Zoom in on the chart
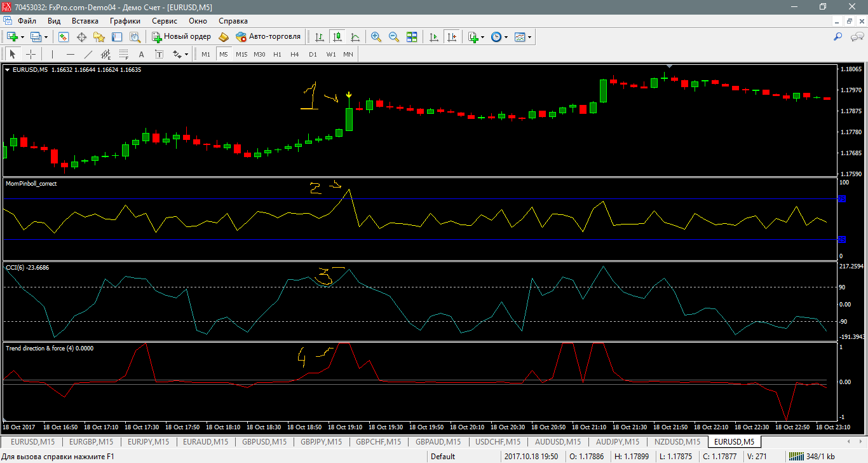Screen dimensions: 868x463 [376, 37]
